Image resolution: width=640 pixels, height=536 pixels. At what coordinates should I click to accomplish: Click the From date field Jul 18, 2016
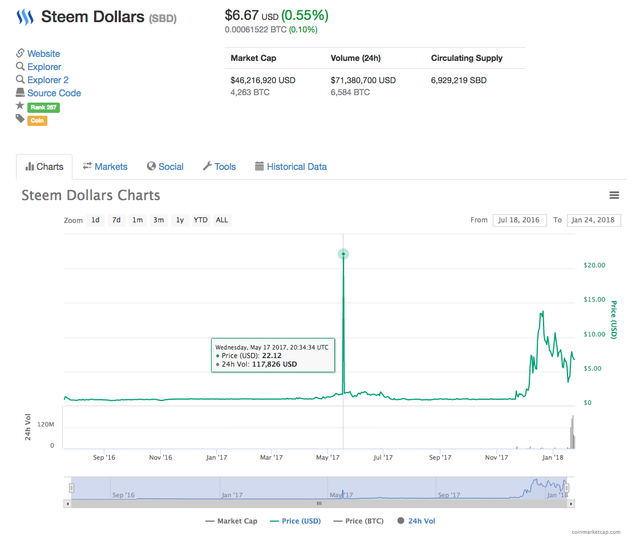pyautogui.click(x=520, y=220)
